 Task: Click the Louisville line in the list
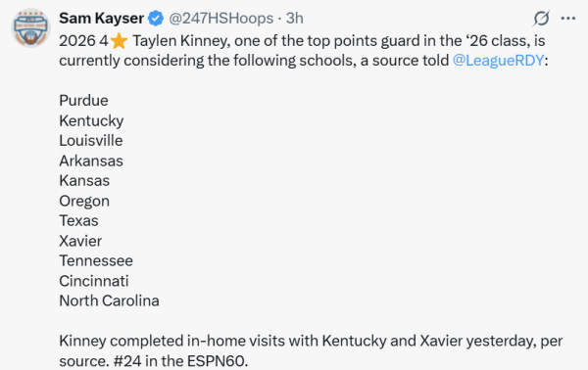click(x=91, y=140)
